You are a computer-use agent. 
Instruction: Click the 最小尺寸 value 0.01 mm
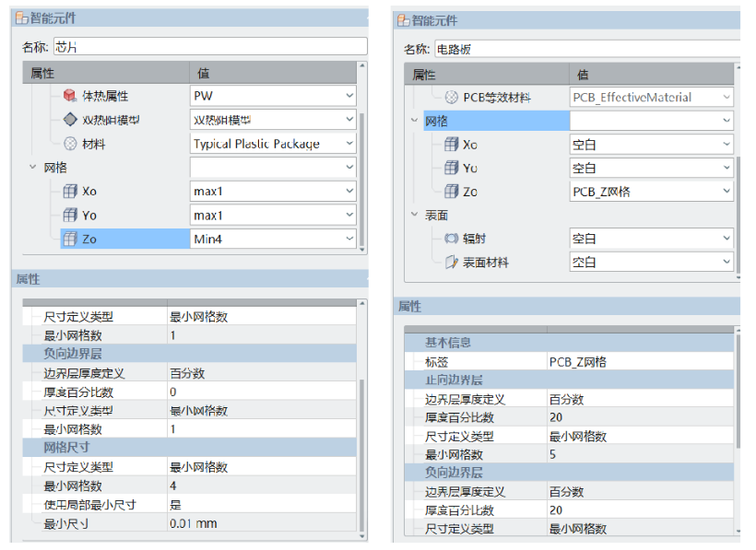pos(194,523)
